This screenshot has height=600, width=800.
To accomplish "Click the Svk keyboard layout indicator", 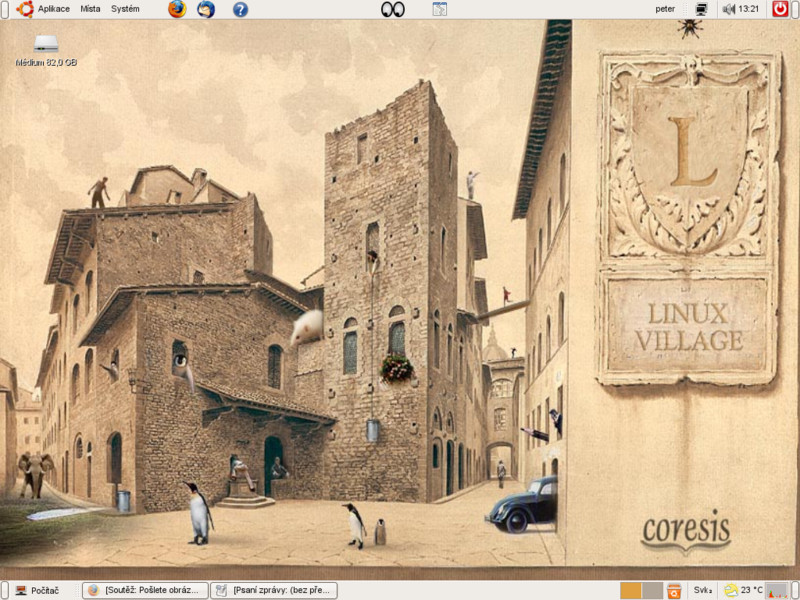I will 703,590.
